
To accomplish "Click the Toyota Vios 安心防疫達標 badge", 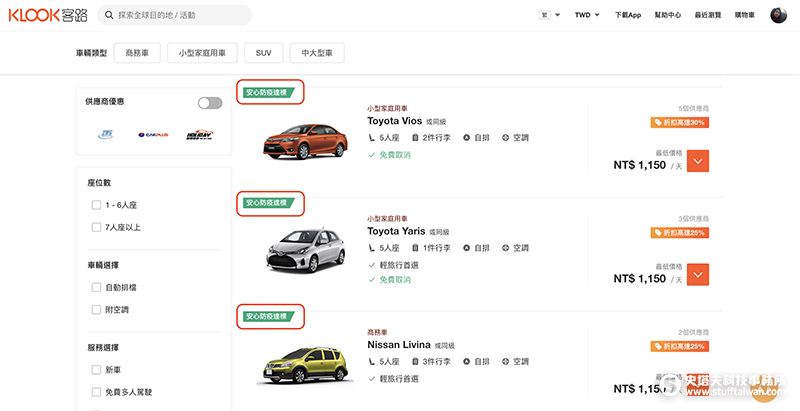I will pyautogui.click(x=268, y=93).
